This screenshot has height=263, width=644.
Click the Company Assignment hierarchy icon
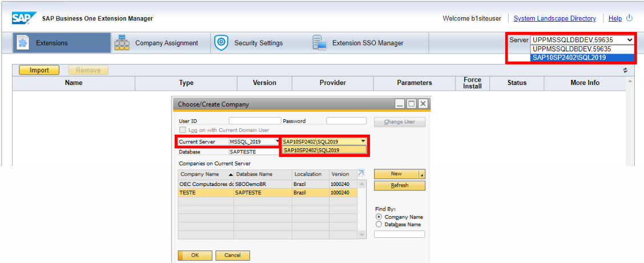pos(122,43)
